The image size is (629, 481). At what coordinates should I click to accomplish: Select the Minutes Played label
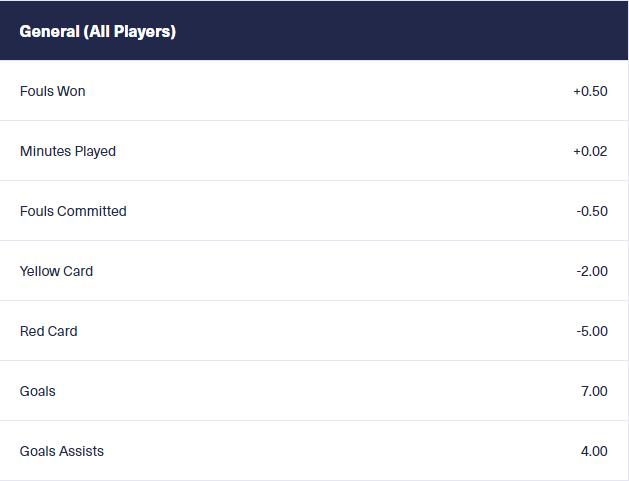[68, 151]
